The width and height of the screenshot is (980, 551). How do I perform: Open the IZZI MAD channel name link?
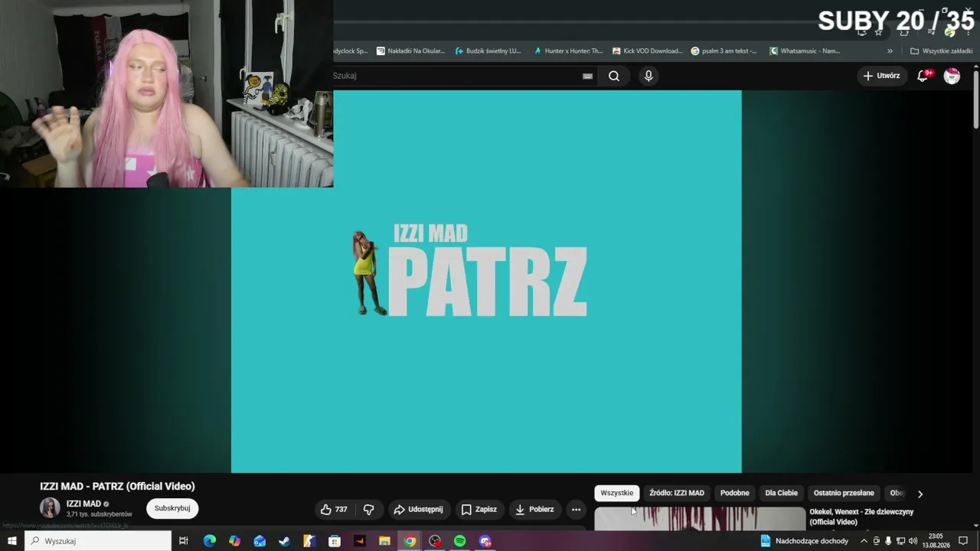coord(83,504)
